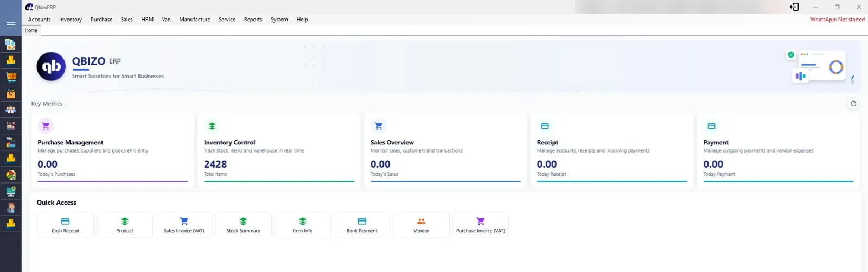Image resolution: width=868 pixels, height=272 pixels.
Task: Click the dashboard illustration in banner
Action: 820,67
